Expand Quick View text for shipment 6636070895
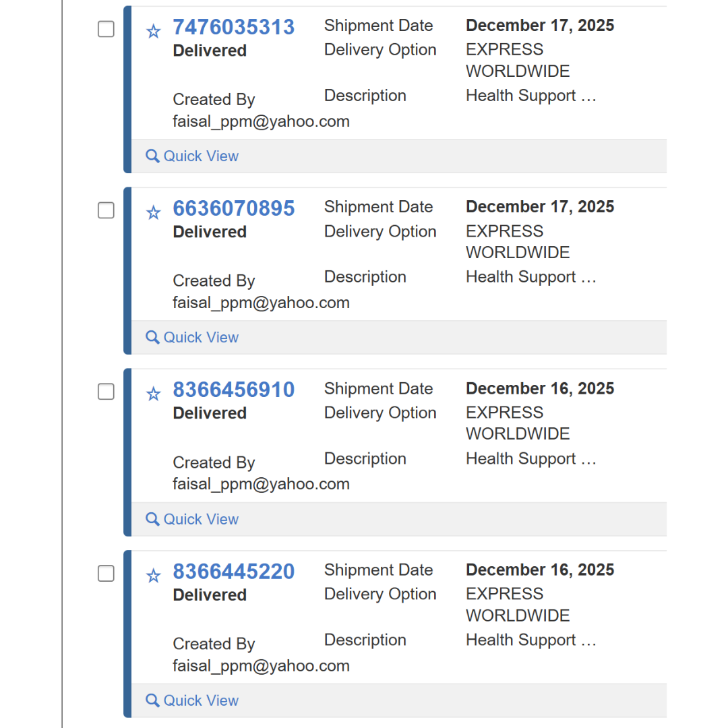This screenshot has height=728, width=728. [x=201, y=338]
